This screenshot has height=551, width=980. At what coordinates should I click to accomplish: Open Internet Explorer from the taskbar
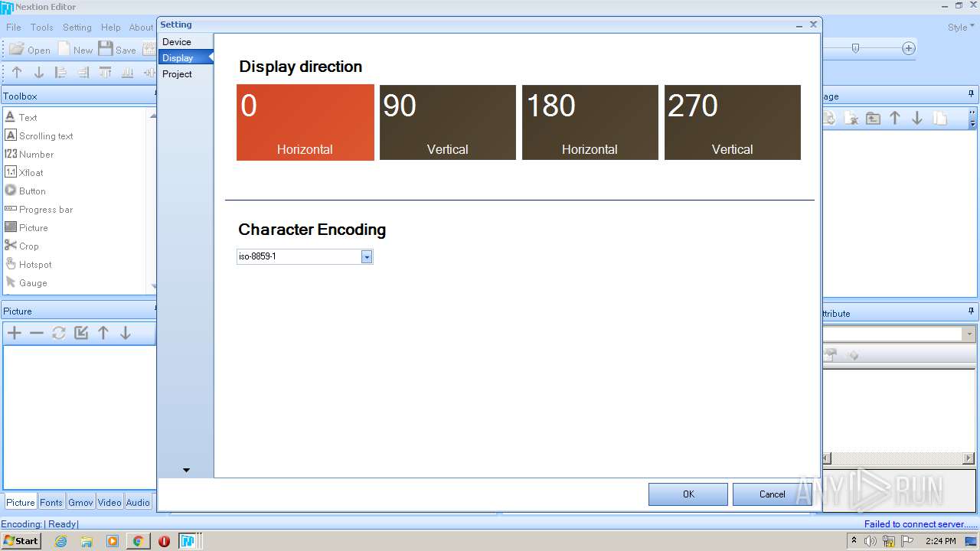point(60,541)
